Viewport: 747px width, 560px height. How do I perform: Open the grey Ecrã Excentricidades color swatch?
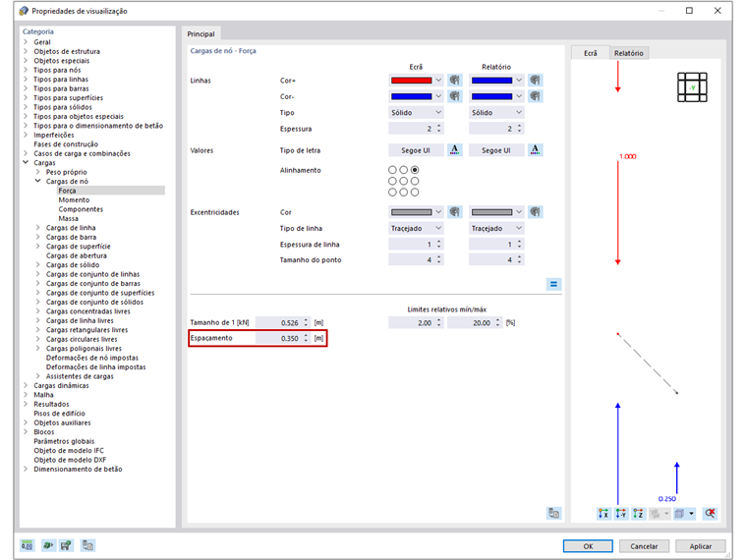pyautogui.click(x=416, y=212)
